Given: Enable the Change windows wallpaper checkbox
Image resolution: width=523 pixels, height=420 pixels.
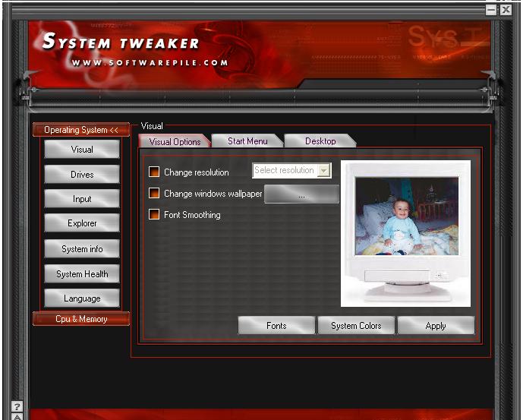Looking at the screenshot, I should coord(154,193).
